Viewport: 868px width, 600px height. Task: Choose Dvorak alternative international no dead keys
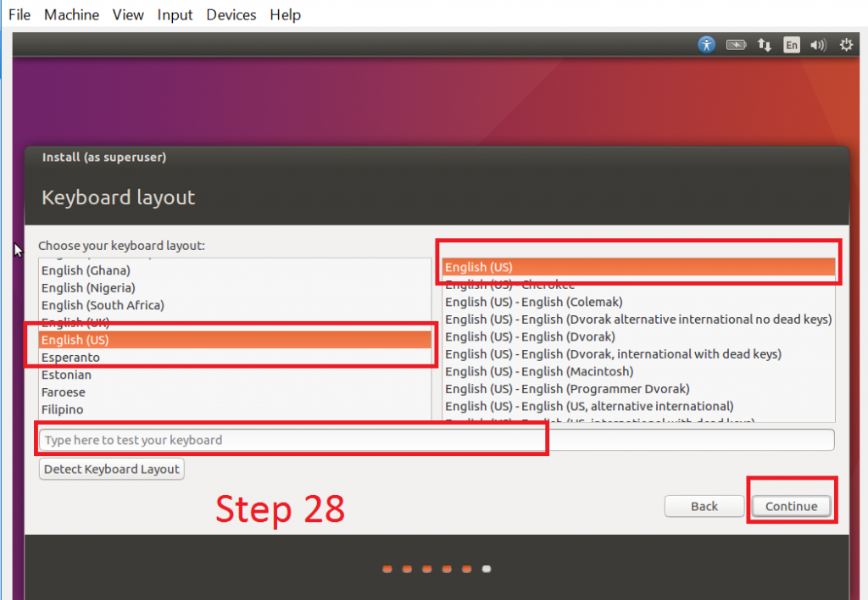[638, 319]
